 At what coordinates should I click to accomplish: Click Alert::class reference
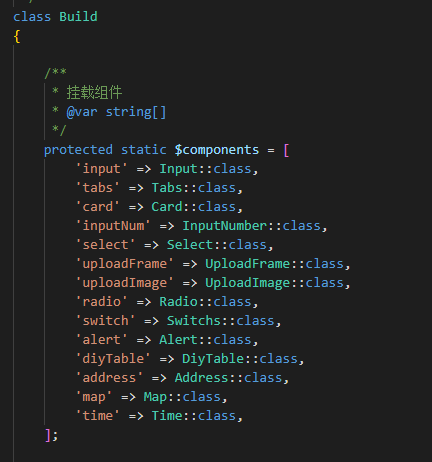click(205, 340)
